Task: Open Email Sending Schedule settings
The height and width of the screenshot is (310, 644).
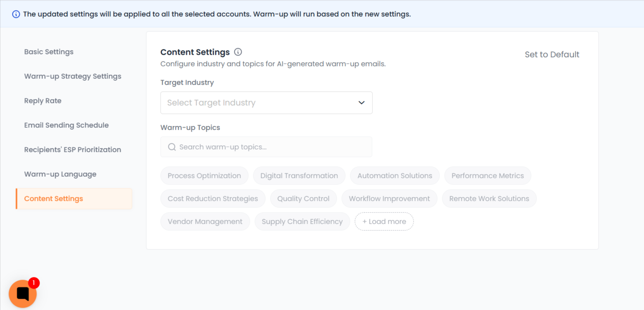Action: tap(66, 125)
